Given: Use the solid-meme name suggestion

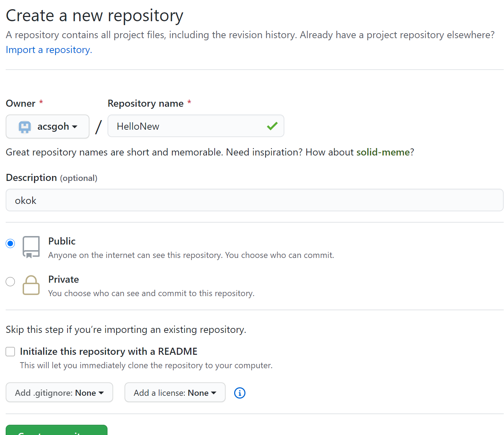Looking at the screenshot, I should pyautogui.click(x=383, y=152).
